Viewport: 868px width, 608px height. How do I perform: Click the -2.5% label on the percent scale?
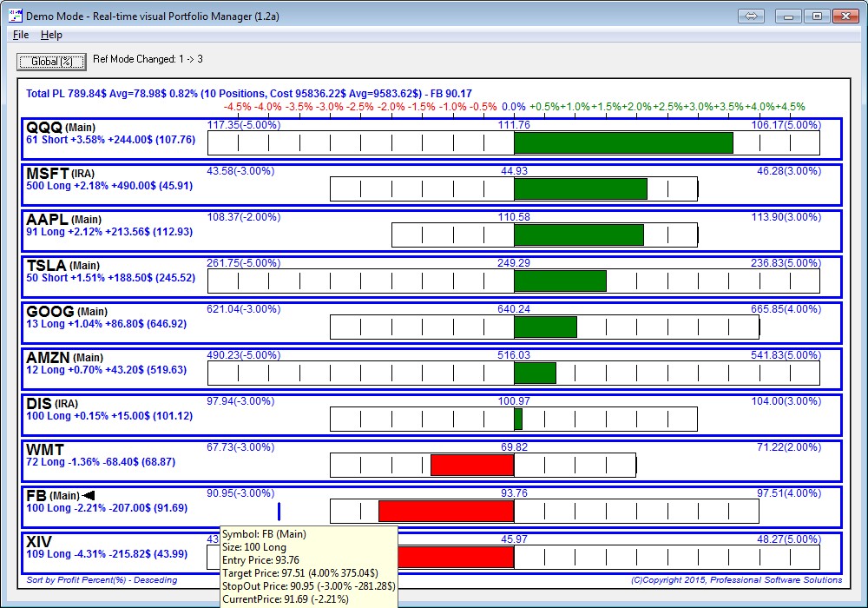point(360,107)
